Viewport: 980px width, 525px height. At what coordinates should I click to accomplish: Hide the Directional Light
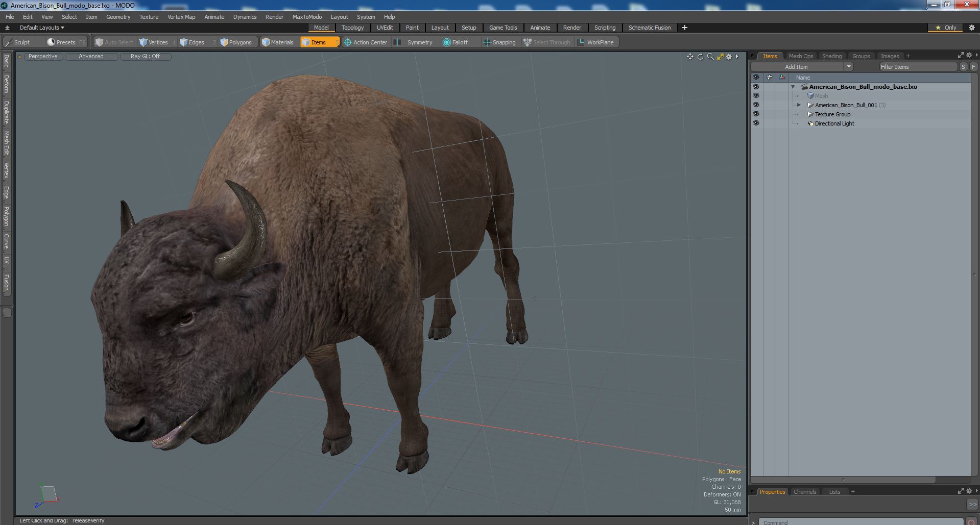756,123
